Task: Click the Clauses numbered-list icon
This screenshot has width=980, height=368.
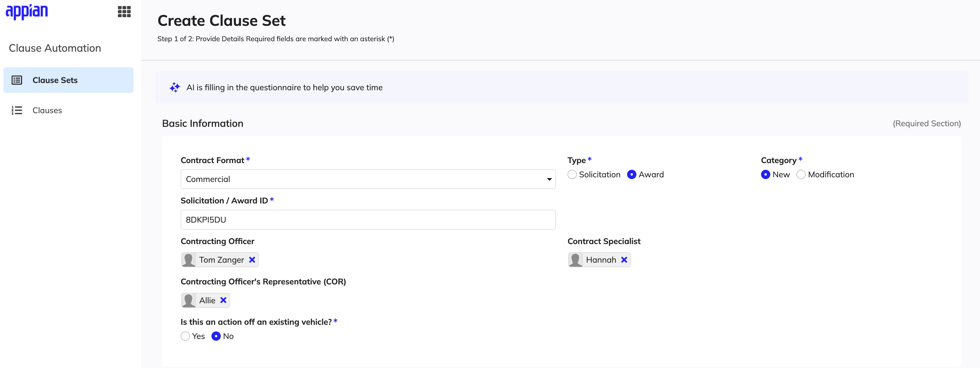Action: (x=17, y=110)
